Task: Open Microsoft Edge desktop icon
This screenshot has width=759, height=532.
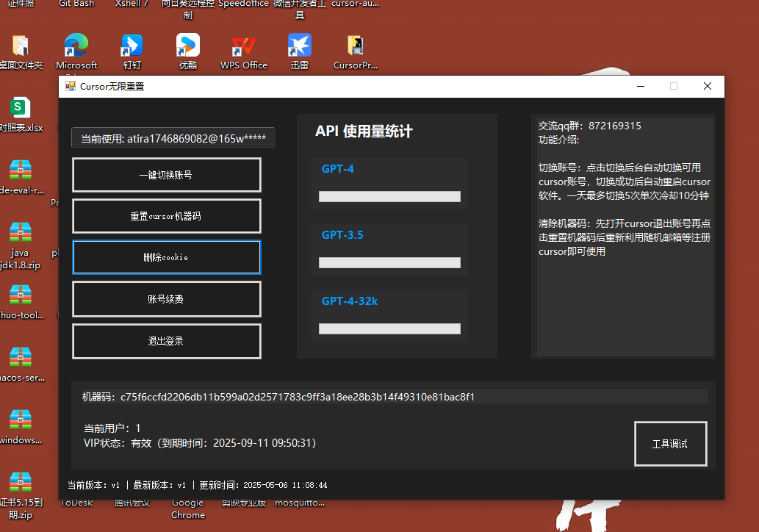Action: [x=76, y=51]
